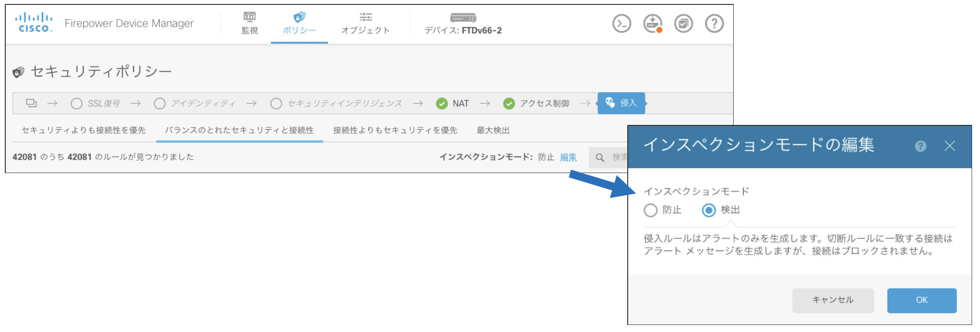
Task: Close the インスペクションモードの編集 dialog
Action: (950, 146)
